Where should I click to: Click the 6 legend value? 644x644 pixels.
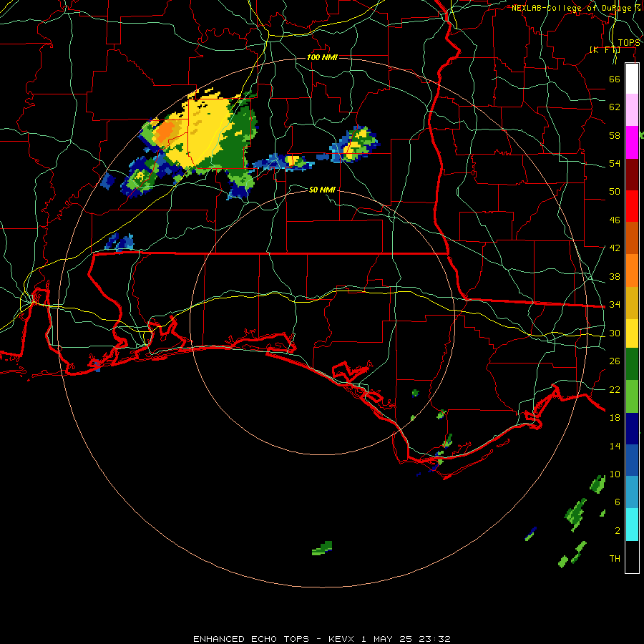[x=617, y=502]
